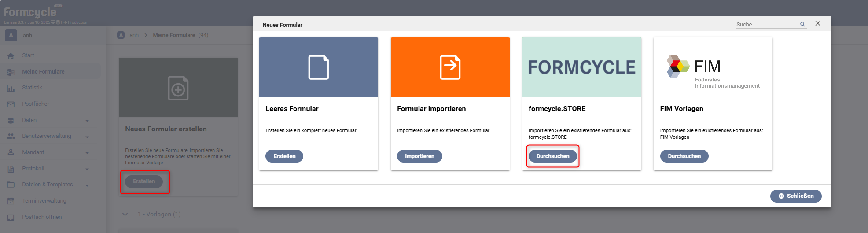Screen dimensions: 868x233
Task: Click the search magnifier icon in dialog
Action: coord(802,25)
